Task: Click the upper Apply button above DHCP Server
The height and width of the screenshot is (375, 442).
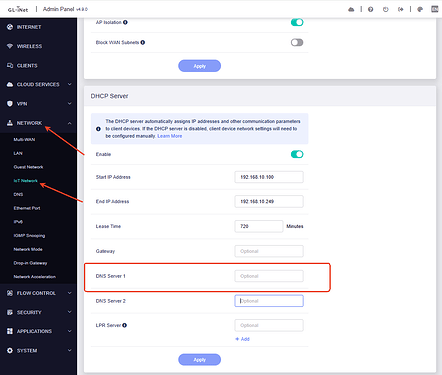Action: 199,66
